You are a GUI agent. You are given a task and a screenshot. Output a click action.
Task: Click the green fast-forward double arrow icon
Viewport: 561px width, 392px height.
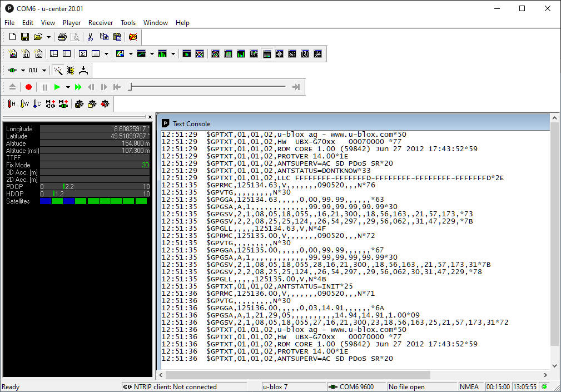(78, 87)
